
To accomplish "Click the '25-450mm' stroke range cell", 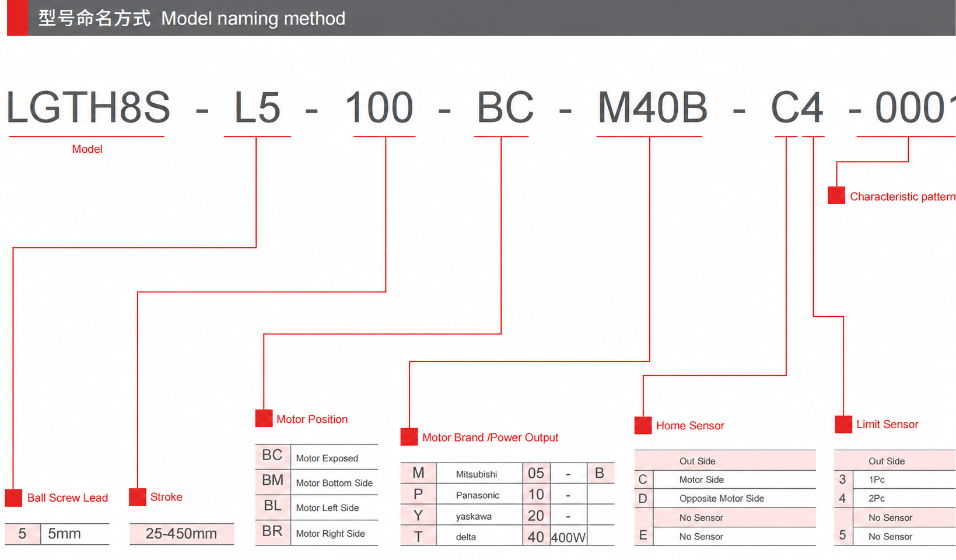I will coord(181,534).
